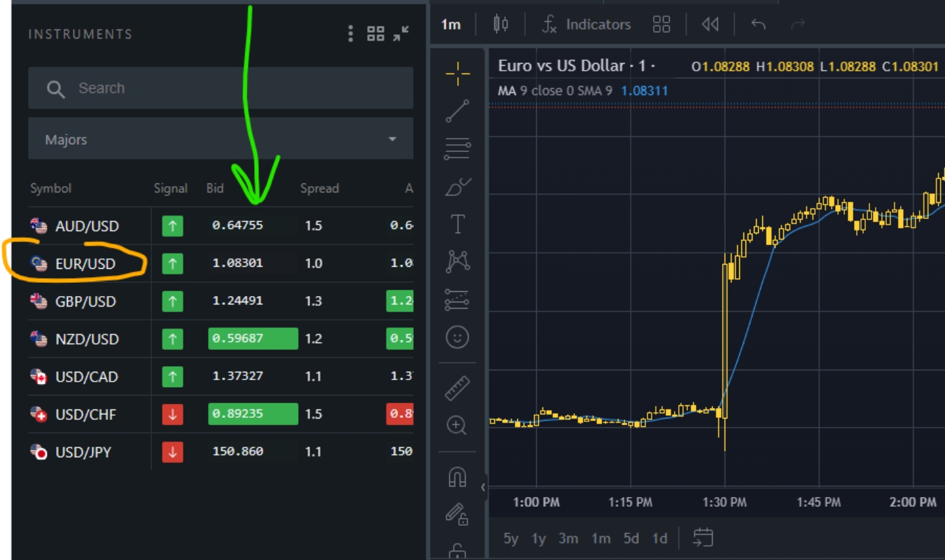Screen dimensions: 945x560
Task: Expand the Majors category dropdown
Action: (x=220, y=139)
